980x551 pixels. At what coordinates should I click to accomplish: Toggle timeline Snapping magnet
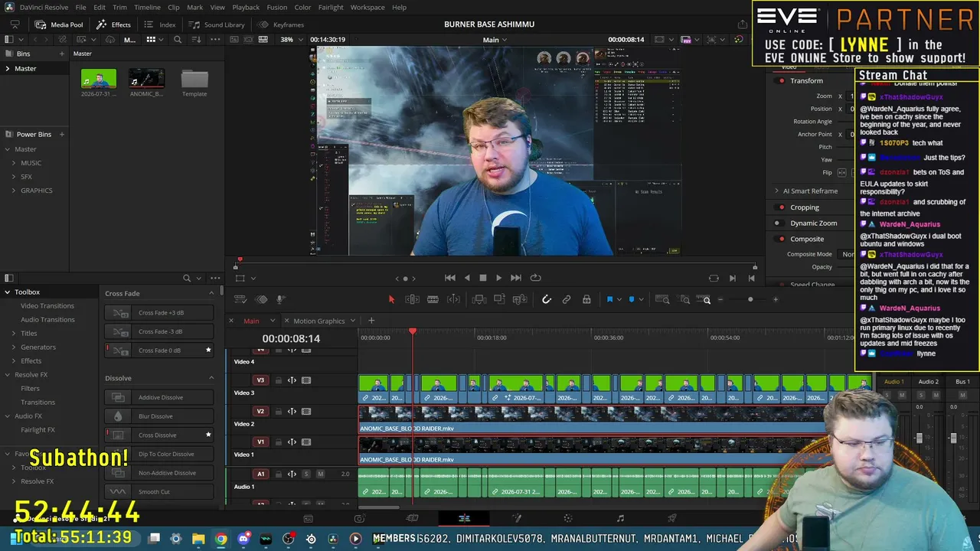(x=547, y=299)
